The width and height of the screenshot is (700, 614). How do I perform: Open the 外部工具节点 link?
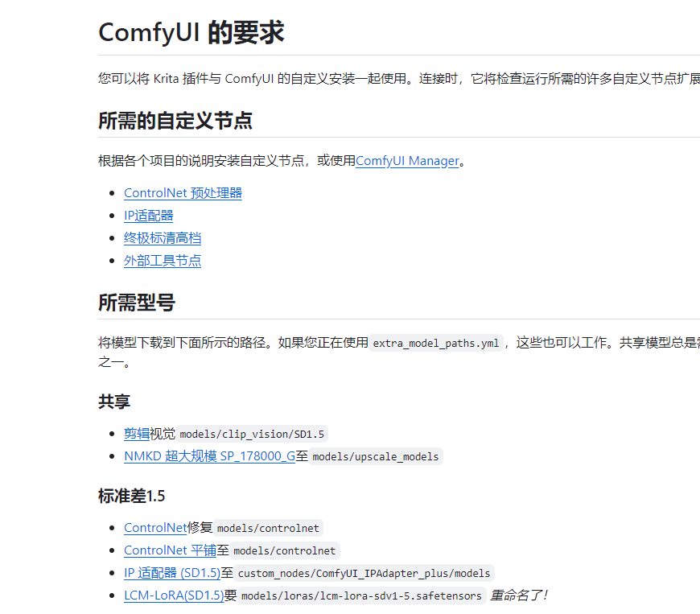click(x=163, y=261)
